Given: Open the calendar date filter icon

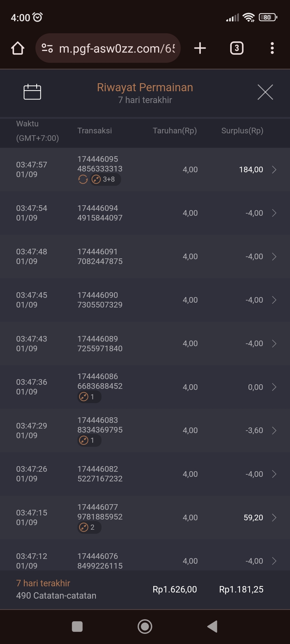Looking at the screenshot, I should tap(32, 92).
